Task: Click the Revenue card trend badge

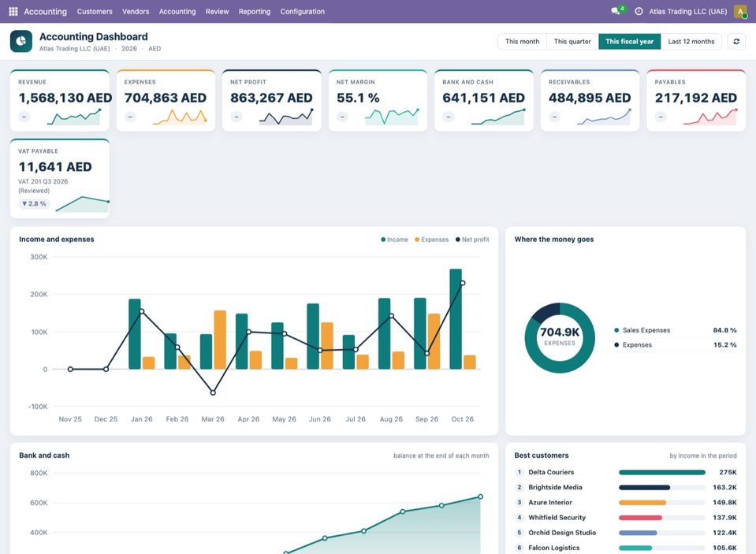Action: [24, 117]
